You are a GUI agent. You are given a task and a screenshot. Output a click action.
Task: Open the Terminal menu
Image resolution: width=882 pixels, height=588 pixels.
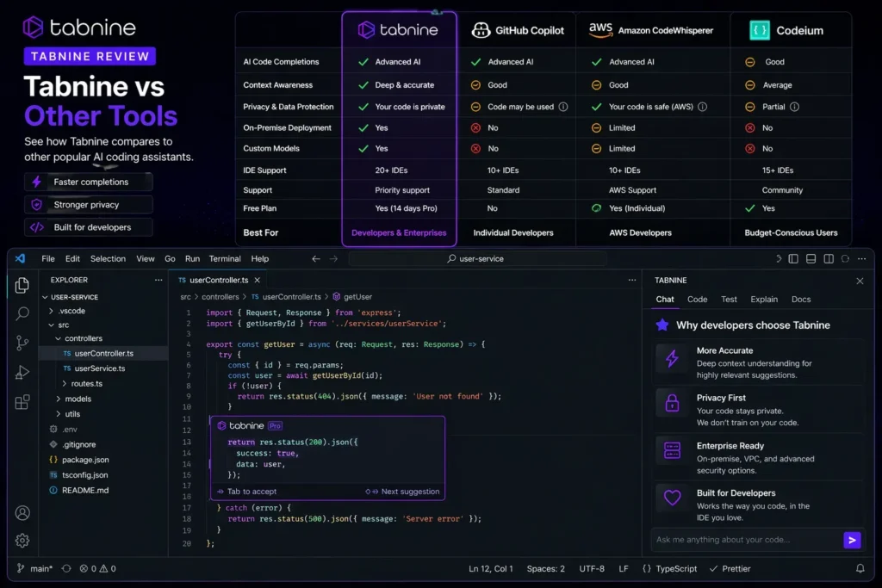tap(225, 258)
